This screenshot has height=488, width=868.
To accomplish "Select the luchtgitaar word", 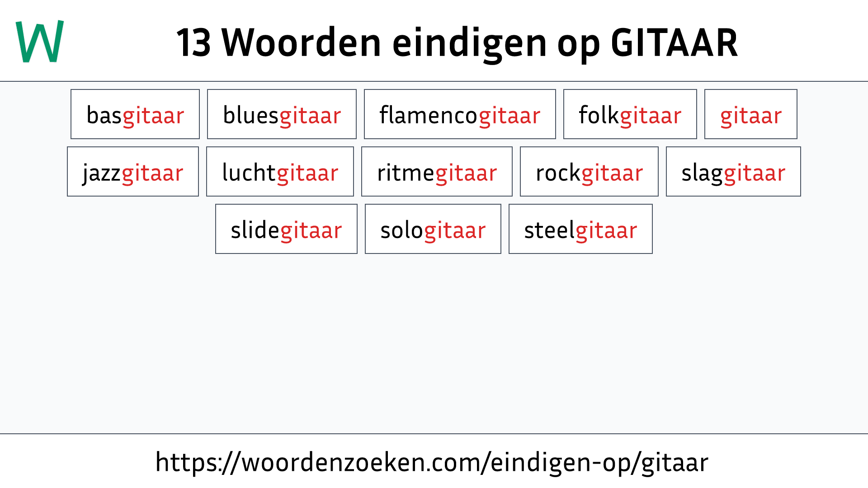I will pyautogui.click(x=280, y=172).
